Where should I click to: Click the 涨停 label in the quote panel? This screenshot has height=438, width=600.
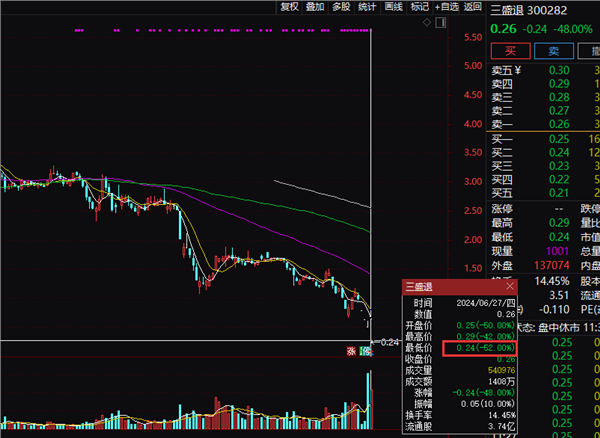[502, 209]
